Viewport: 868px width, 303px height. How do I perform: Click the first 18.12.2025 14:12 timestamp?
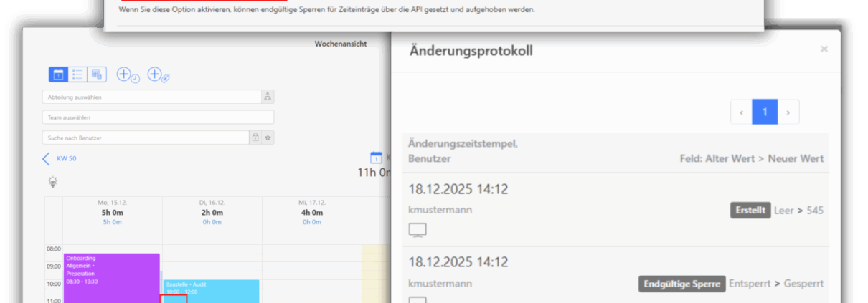458,189
